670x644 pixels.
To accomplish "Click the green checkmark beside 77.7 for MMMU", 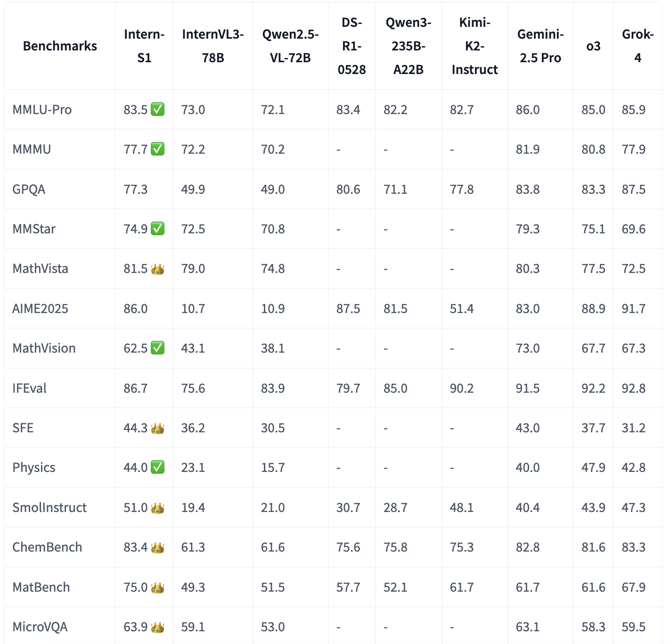I will click(157, 149).
